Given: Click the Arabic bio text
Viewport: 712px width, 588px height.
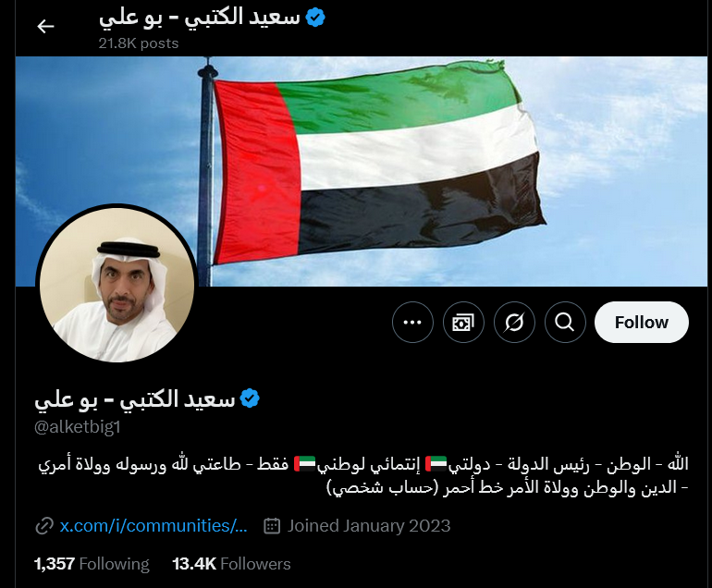Looking at the screenshot, I should [x=363, y=475].
